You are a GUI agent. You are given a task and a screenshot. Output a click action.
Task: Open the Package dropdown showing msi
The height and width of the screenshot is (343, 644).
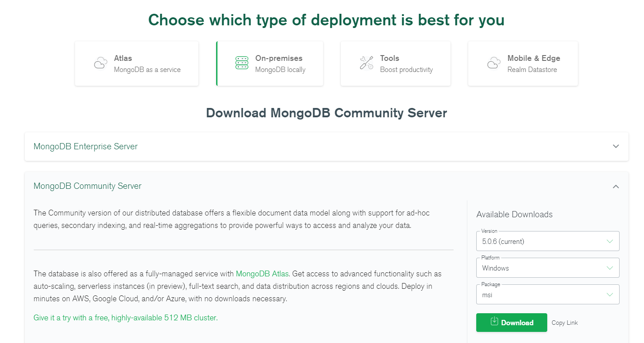coord(548,295)
